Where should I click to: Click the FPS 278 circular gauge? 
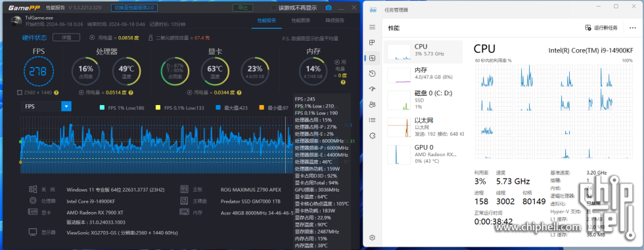tap(39, 72)
